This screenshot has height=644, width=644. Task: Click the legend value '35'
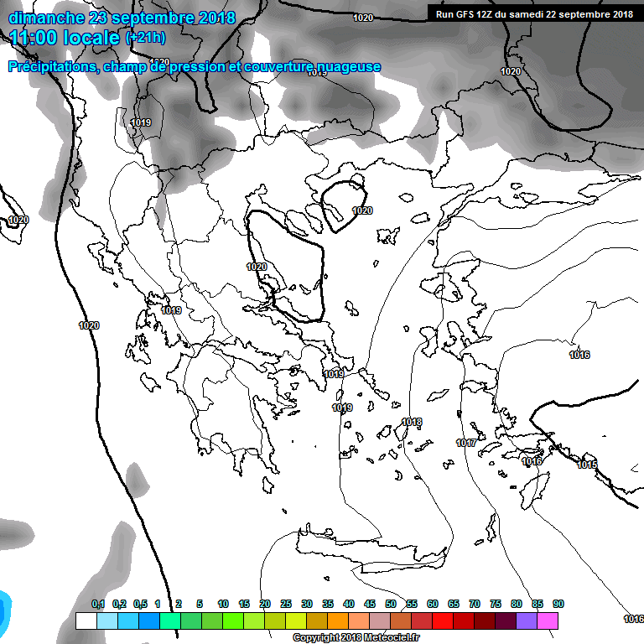coord(328,604)
